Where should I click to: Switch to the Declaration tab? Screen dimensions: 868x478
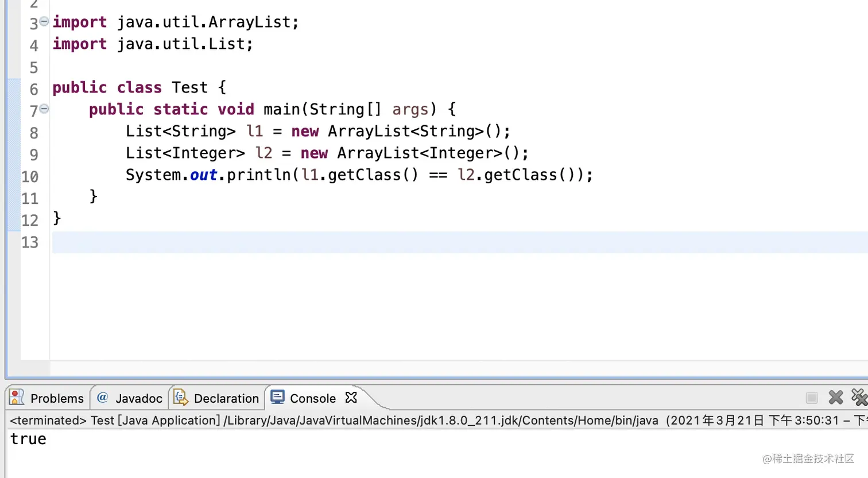217,398
